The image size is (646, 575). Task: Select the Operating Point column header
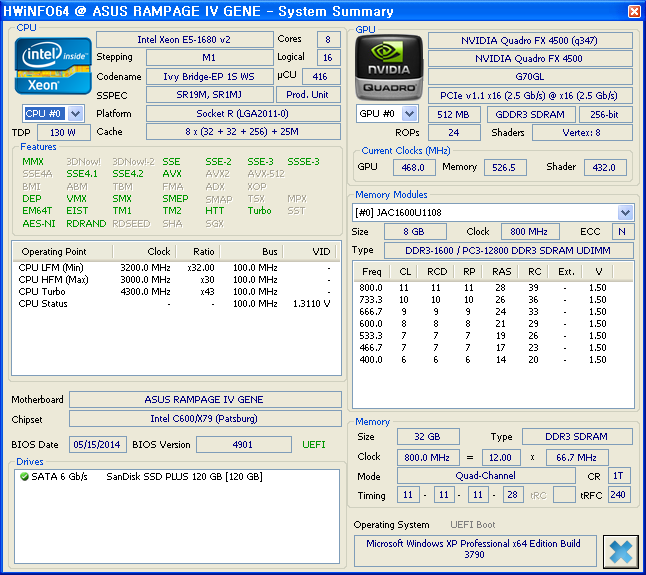pyautogui.click(x=63, y=252)
